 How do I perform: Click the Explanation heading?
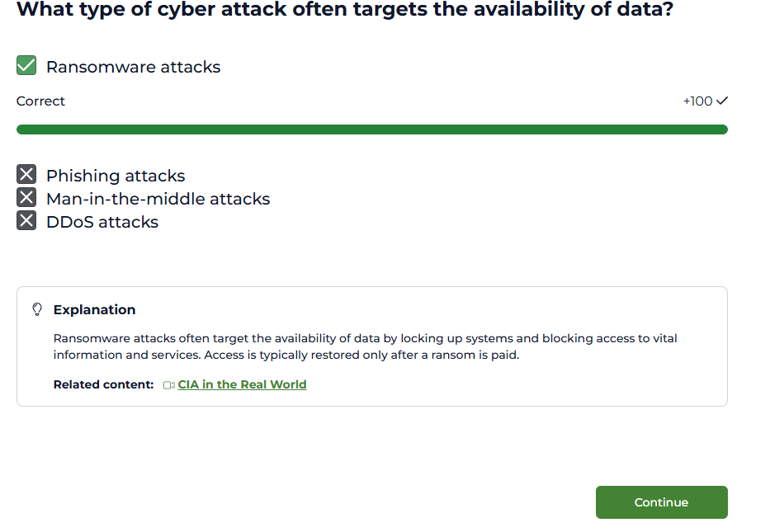click(x=94, y=309)
